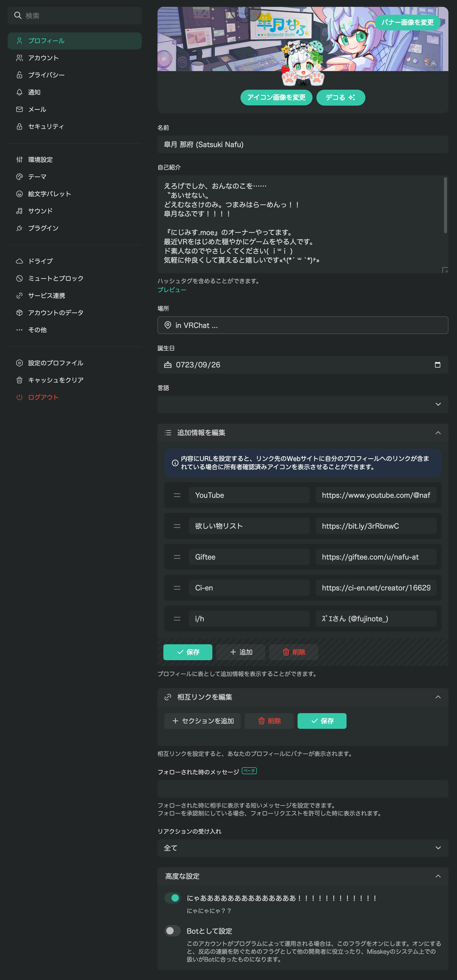Image resolution: width=457 pixels, height=980 pixels.
Task: Click the drag handle of i/h row
Action: (177, 618)
